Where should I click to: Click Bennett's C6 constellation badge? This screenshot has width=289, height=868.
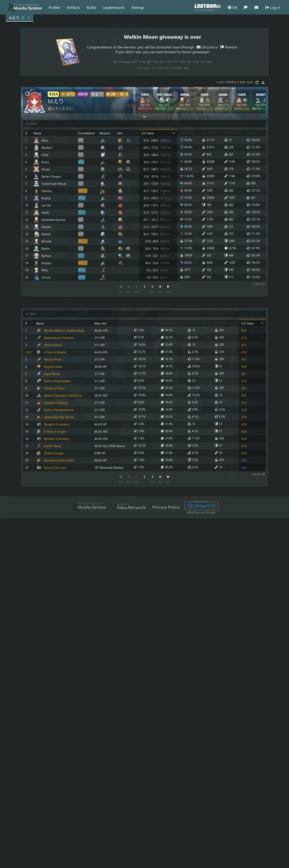[x=83, y=241]
